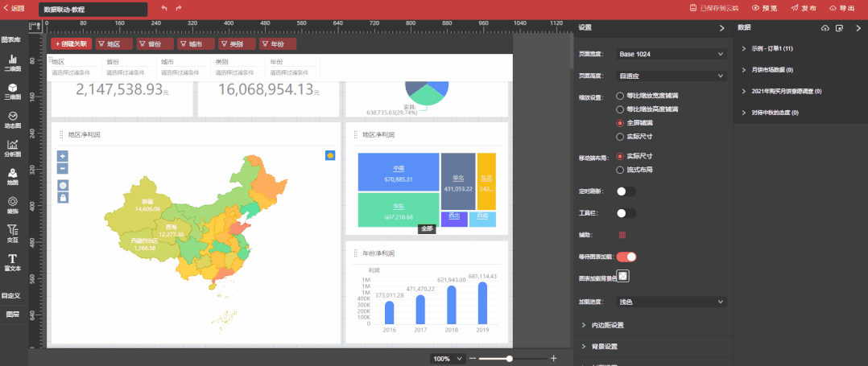Select the 等比缩放宽度铺满 radio option

620,97
